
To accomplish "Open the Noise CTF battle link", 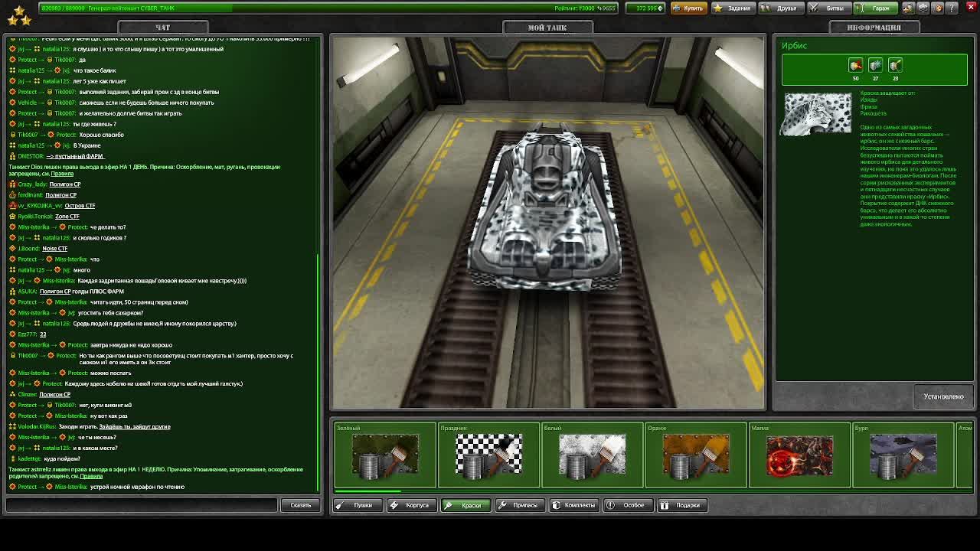I will pos(54,249).
